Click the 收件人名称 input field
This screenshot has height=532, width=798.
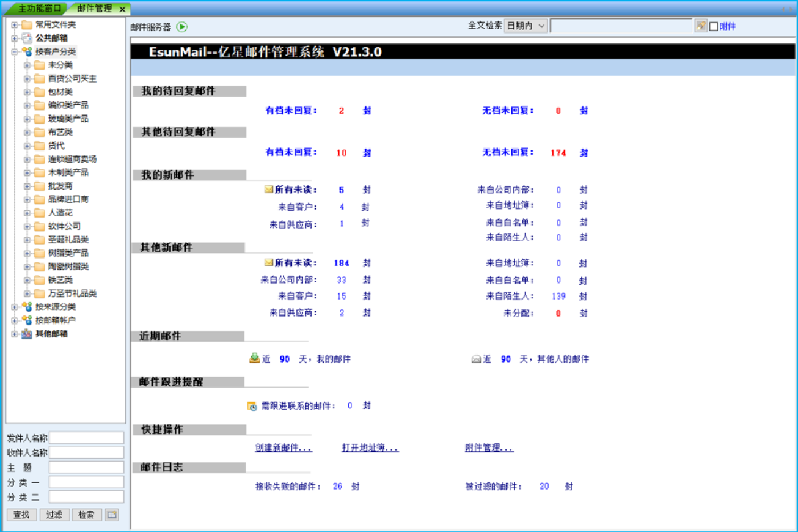(x=86, y=453)
